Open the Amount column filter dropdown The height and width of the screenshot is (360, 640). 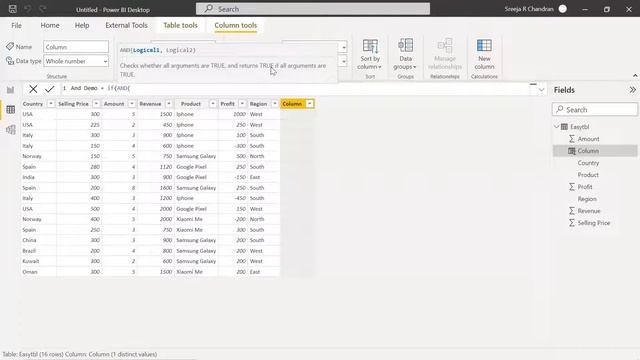131,104
